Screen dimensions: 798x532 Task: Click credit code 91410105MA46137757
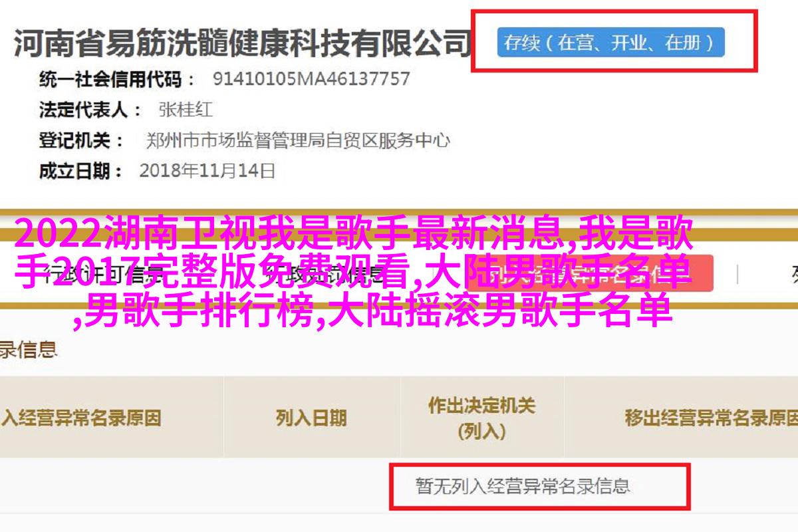click(311, 80)
